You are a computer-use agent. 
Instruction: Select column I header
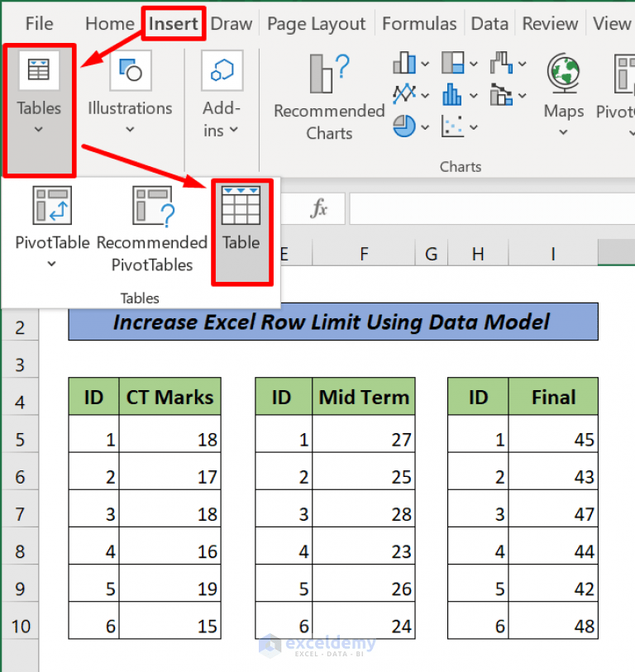(x=553, y=254)
